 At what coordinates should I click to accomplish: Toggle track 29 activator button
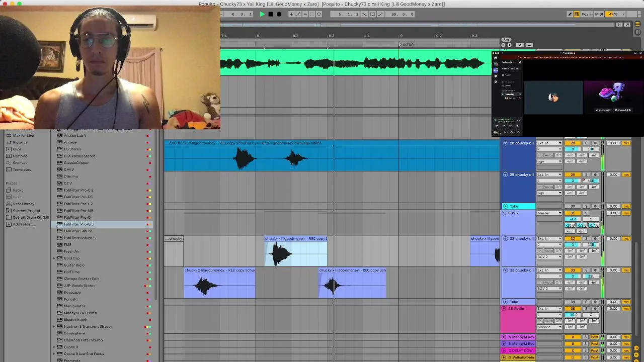[573, 174]
